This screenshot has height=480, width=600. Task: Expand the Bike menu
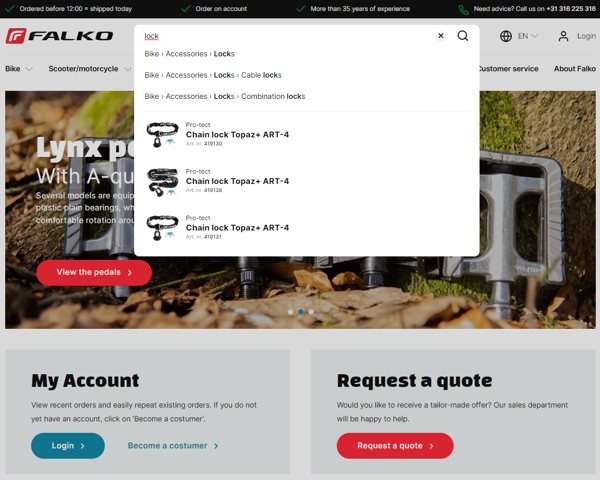pos(19,69)
